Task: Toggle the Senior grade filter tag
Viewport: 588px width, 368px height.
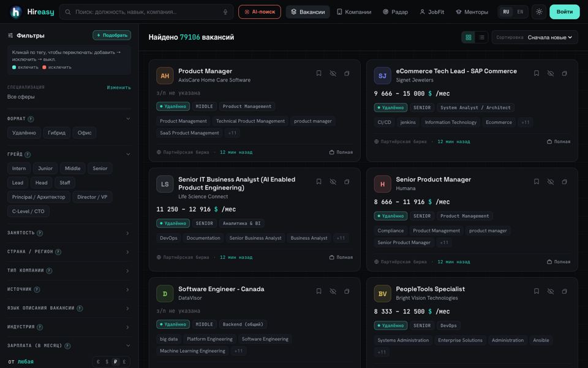Action: click(100, 168)
